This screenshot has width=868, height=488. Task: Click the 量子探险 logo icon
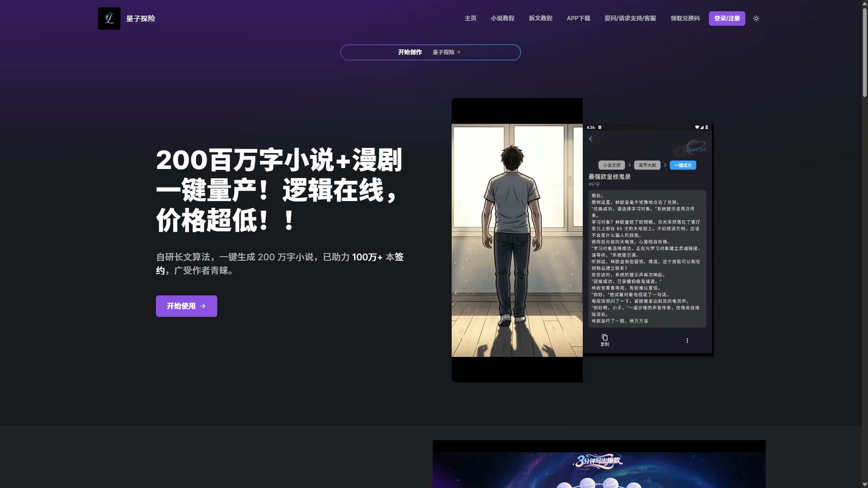click(x=109, y=19)
